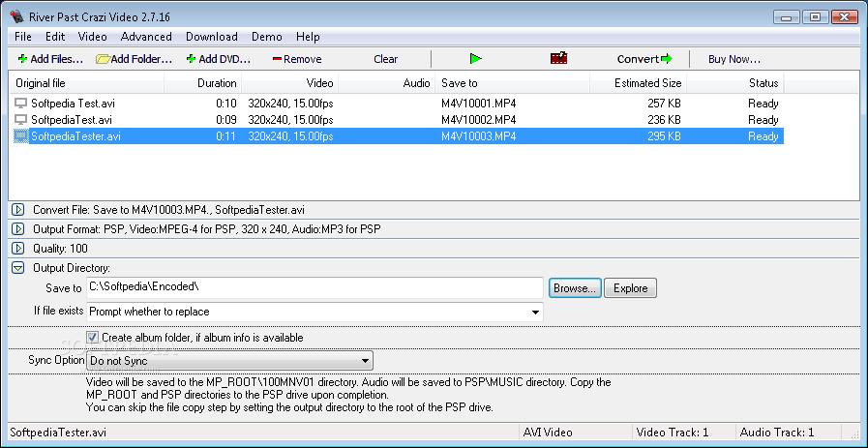The width and height of the screenshot is (868, 448).
Task: Minimize the Crazi Video window
Action: (789, 16)
